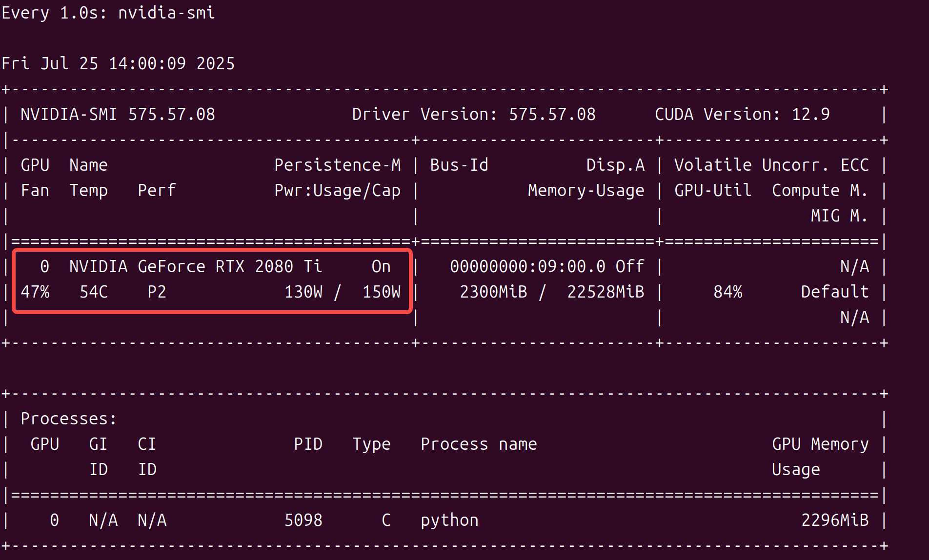Click the 'GPU-Util' column header

click(713, 190)
